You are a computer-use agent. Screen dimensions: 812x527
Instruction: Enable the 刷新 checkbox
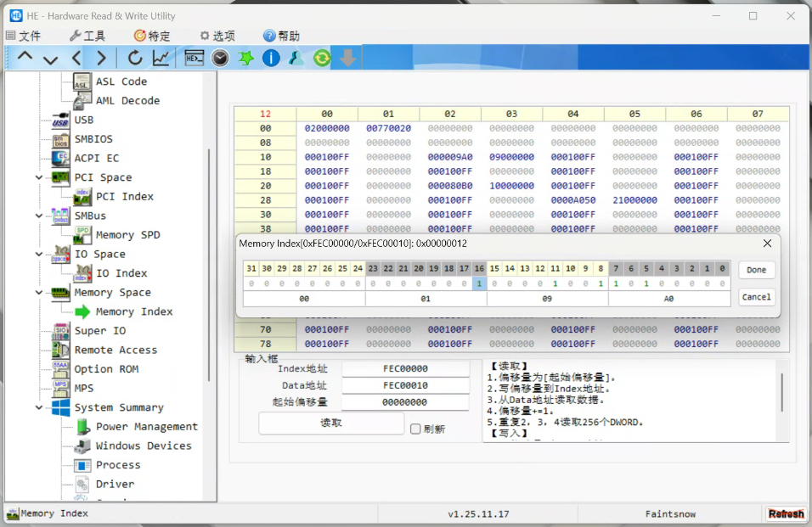pos(415,429)
